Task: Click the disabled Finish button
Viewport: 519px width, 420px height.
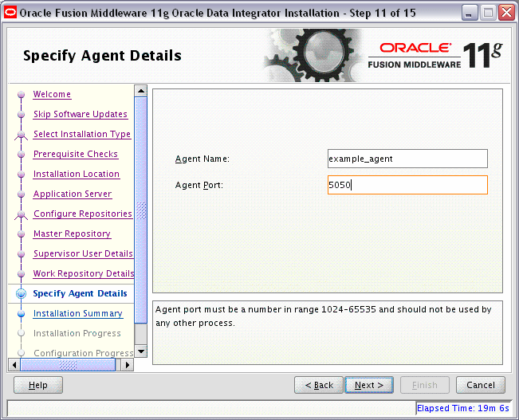Action: pyautogui.click(x=425, y=385)
